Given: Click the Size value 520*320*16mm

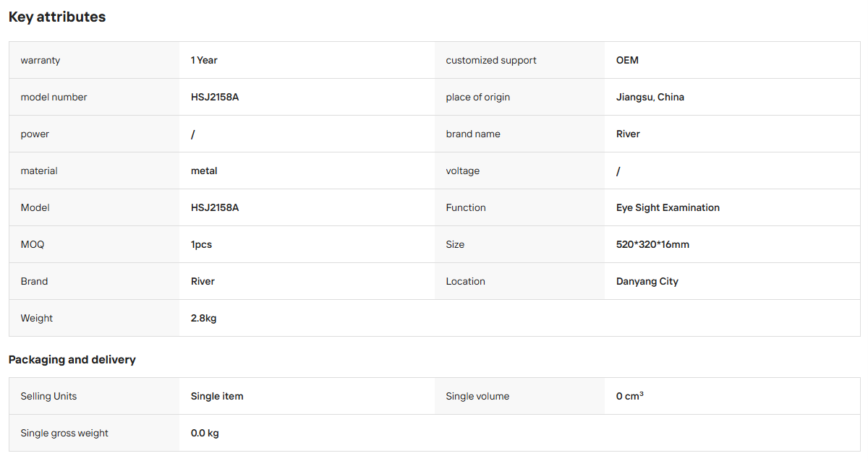Looking at the screenshot, I should 652,244.
